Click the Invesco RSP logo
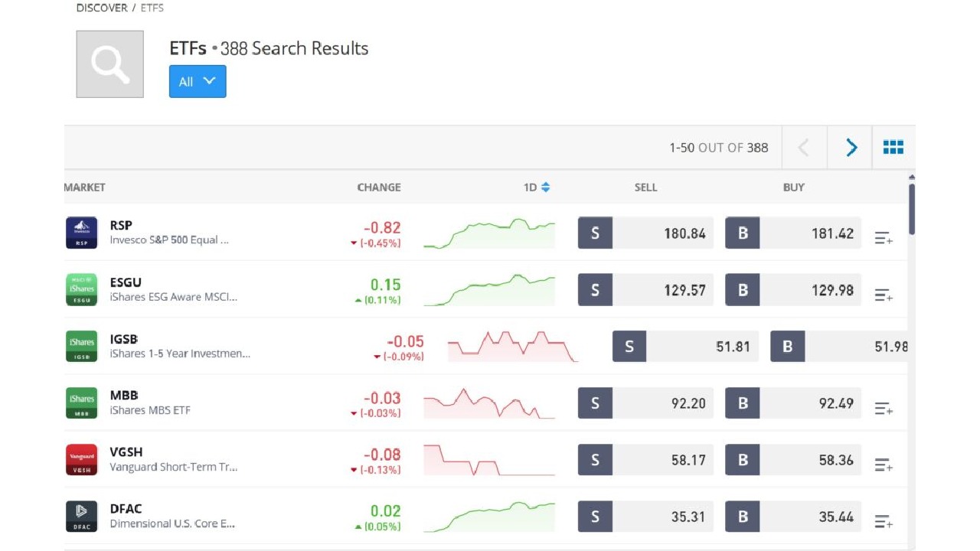980x551 pixels. (81, 233)
